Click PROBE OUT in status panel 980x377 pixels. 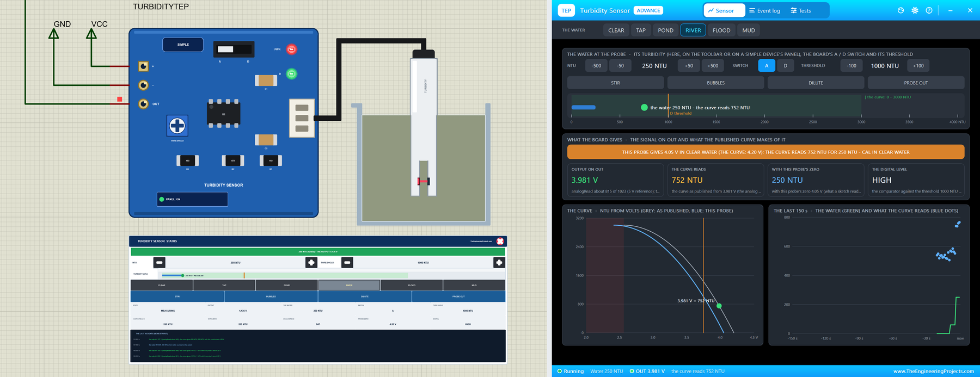pos(458,296)
